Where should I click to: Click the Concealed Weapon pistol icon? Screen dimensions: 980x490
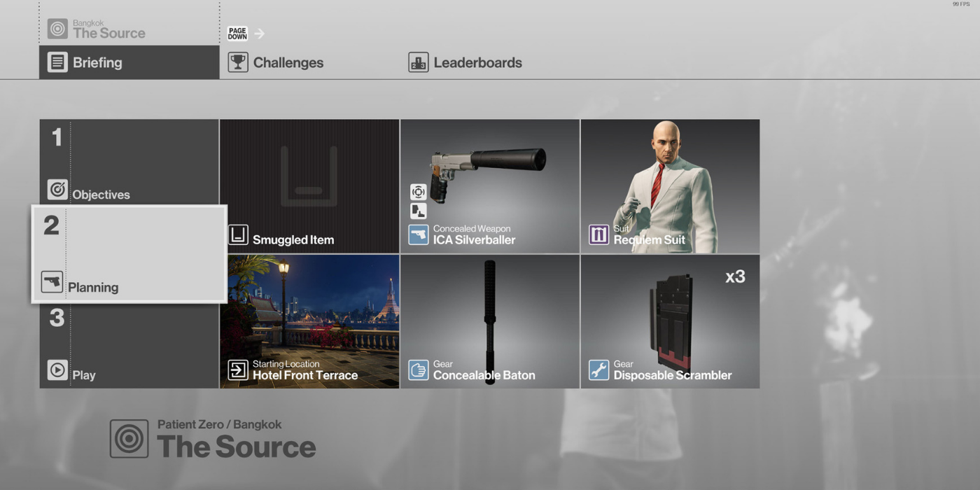pyautogui.click(x=419, y=234)
